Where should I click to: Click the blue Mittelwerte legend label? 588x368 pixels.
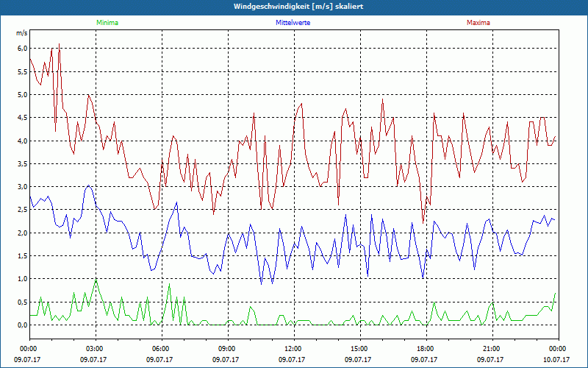pyautogui.click(x=293, y=23)
